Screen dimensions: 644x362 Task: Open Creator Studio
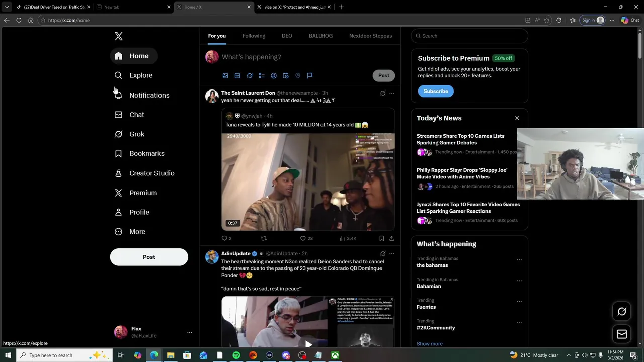(x=144, y=173)
